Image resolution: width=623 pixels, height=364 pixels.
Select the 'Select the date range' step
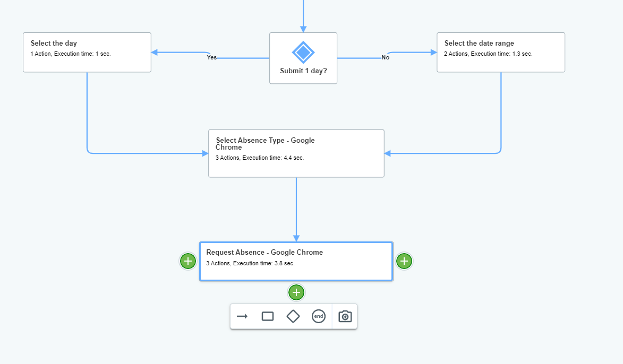click(500, 52)
